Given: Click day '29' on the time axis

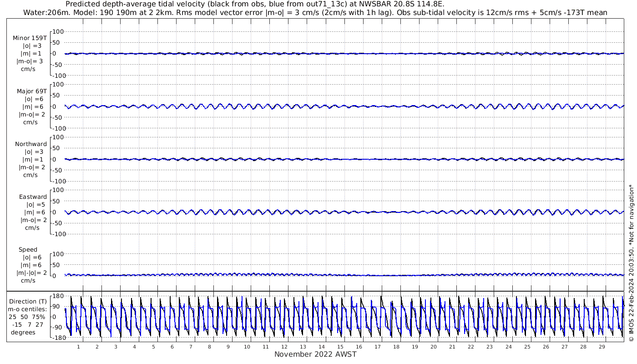Looking at the screenshot, I should [602, 347].
